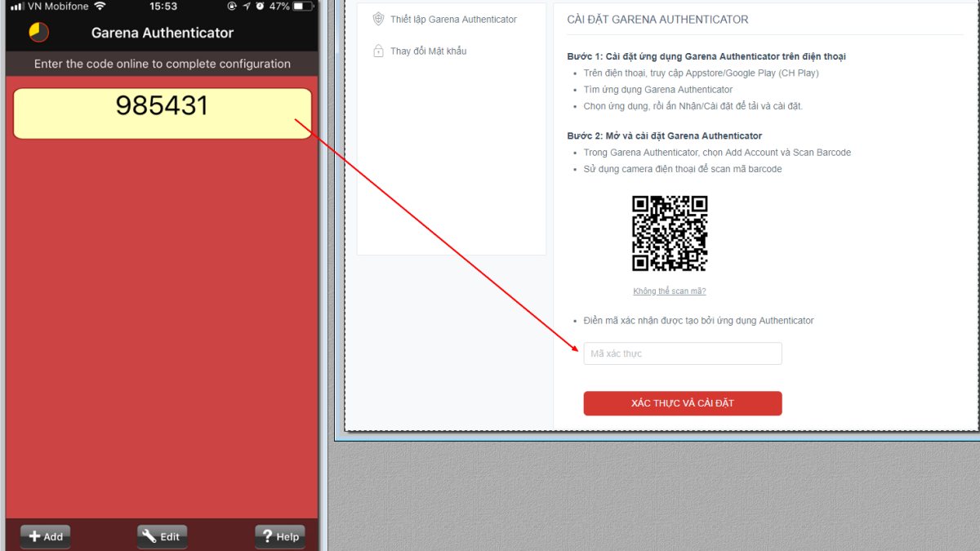Screen dimensions: 980x551
Task: Open the Không thể scan mã link
Action: (x=669, y=290)
